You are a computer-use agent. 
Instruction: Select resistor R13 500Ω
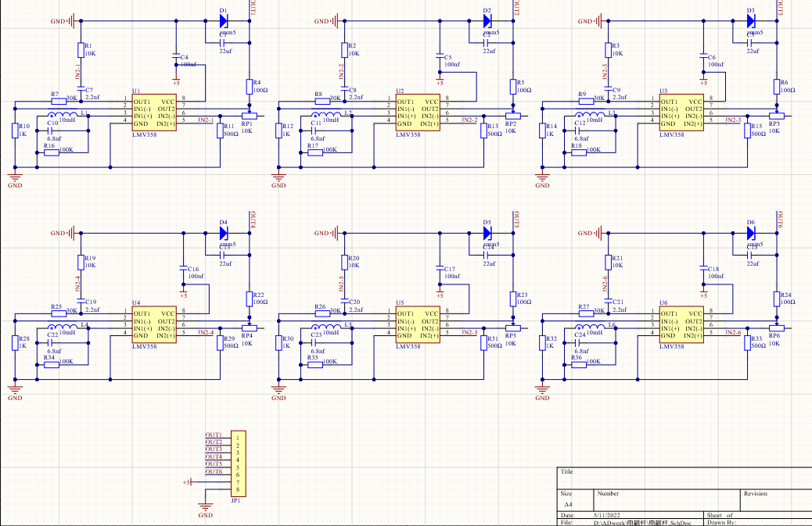click(x=483, y=131)
